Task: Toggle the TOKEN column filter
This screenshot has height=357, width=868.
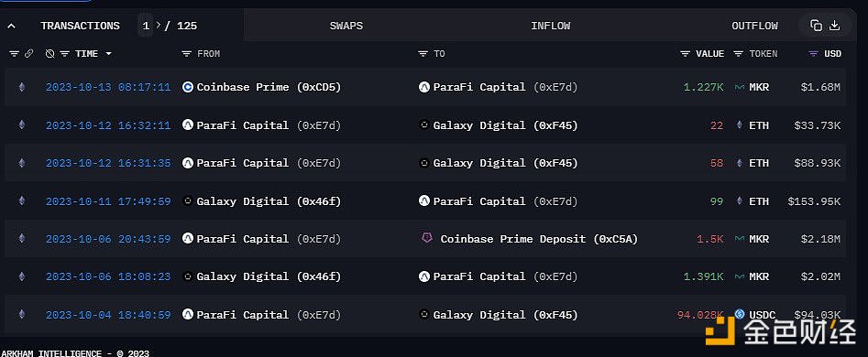Action: coord(738,54)
